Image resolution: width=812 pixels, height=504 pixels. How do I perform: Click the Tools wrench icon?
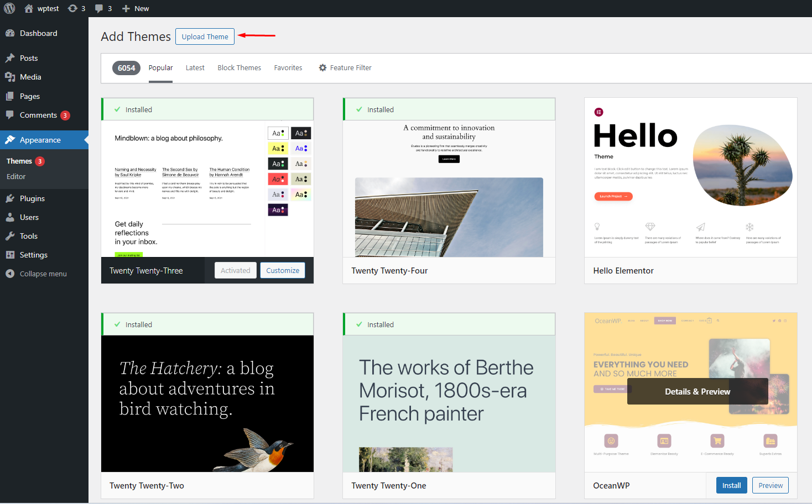(10, 236)
